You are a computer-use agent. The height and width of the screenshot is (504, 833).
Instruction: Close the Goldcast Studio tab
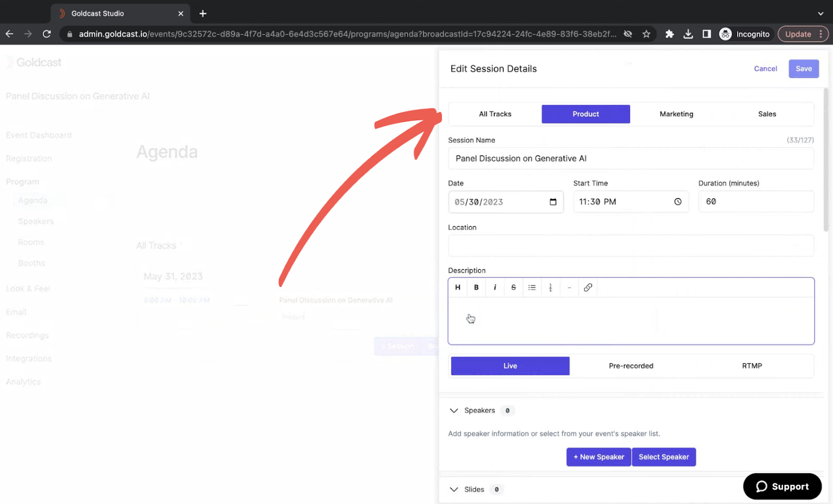click(x=181, y=14)
